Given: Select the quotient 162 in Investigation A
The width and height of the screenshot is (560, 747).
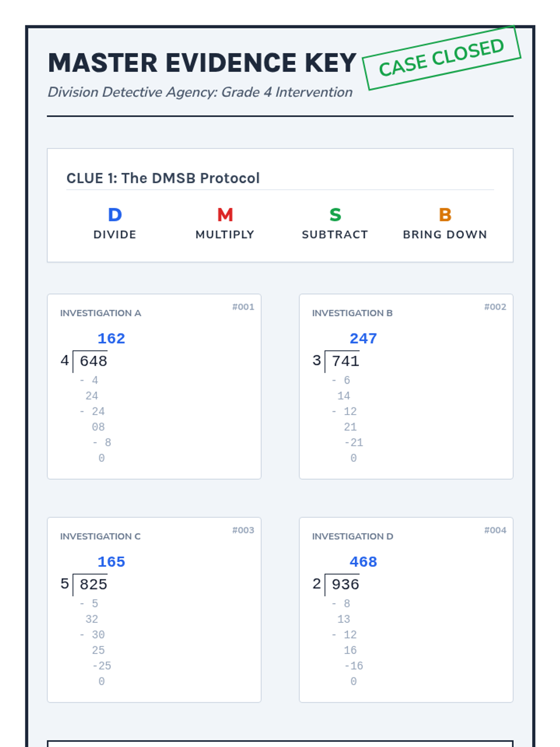Looking at the screenshot, I should 111,338.
